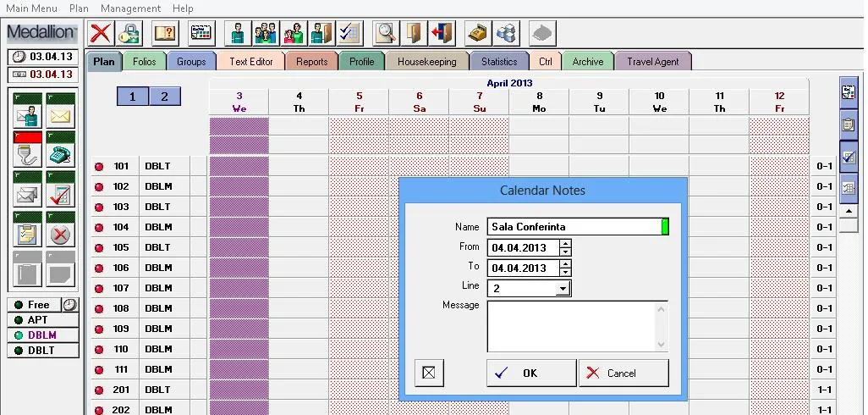Open the Management menu
Image resolution: width=868 pixels, height=415 pixels.
[x=130, y=8]
